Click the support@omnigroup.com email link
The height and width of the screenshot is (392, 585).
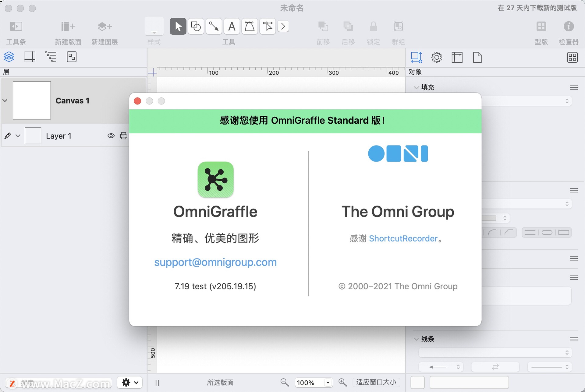215,262
